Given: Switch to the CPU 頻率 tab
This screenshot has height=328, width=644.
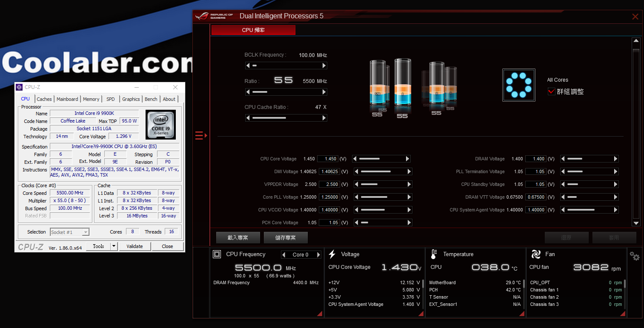Looking at the screenshot, I should (253, 30).
